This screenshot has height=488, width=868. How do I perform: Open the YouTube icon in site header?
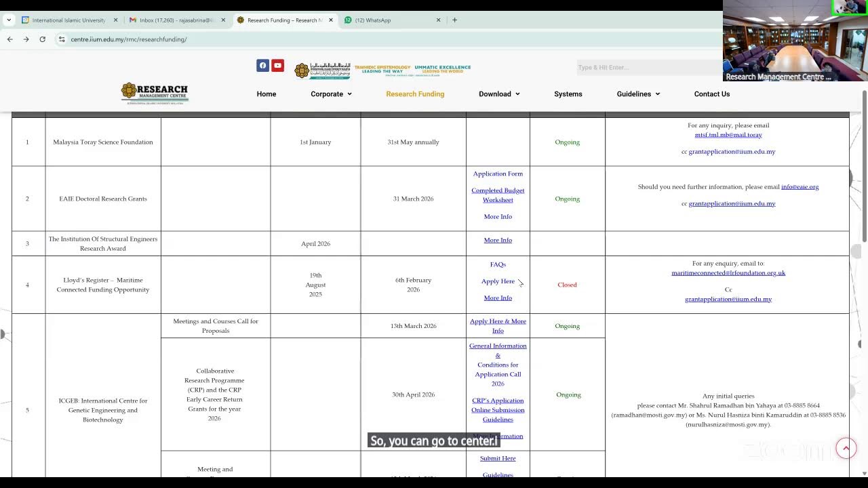coord(277,66)
